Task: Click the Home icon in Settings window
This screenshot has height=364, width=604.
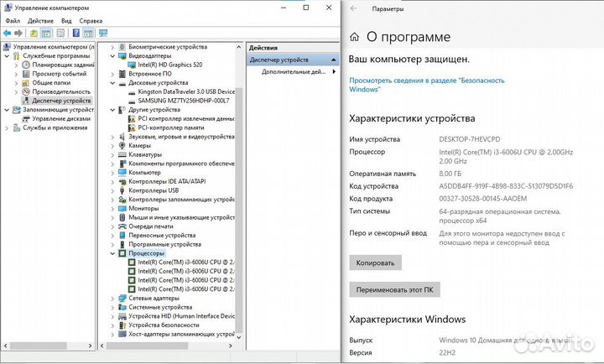Action: pos(354,37)
